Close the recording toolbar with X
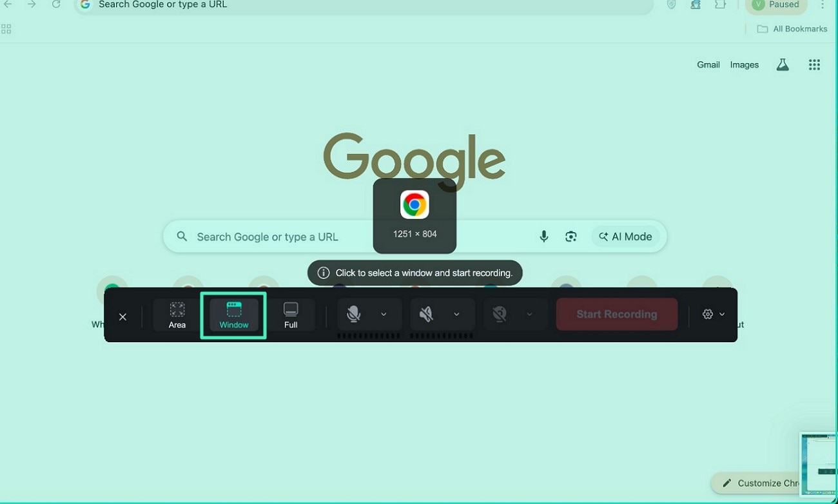 pos(122,316)
